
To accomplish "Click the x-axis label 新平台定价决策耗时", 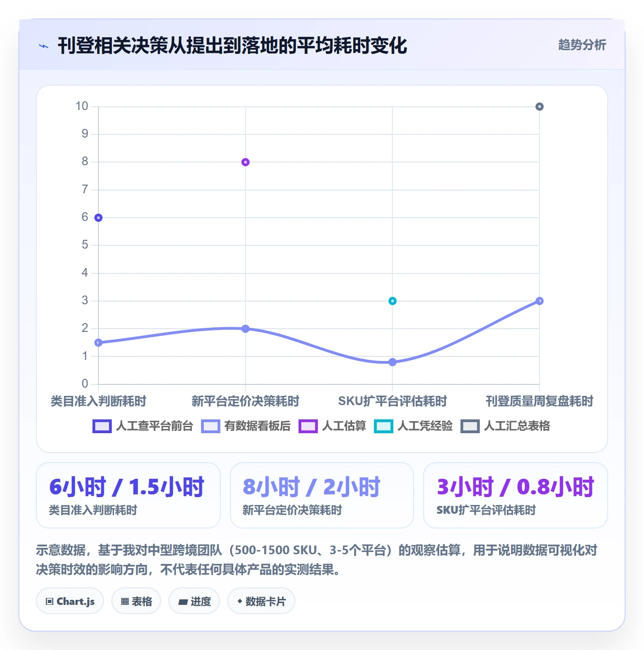I will [x=246, y=401].
